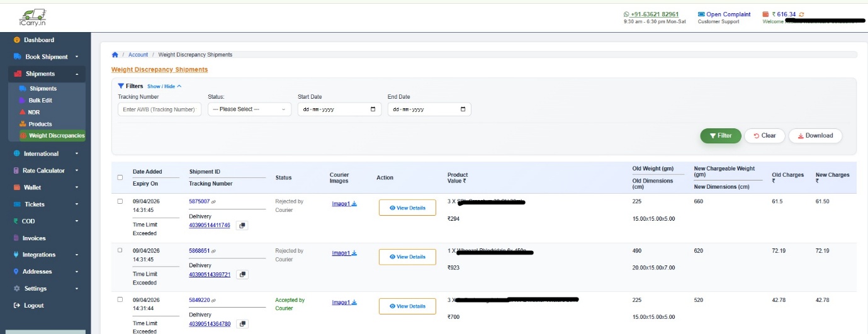
Task: Copy tracking number 40390514399721 icon
Action: point(242,275)
